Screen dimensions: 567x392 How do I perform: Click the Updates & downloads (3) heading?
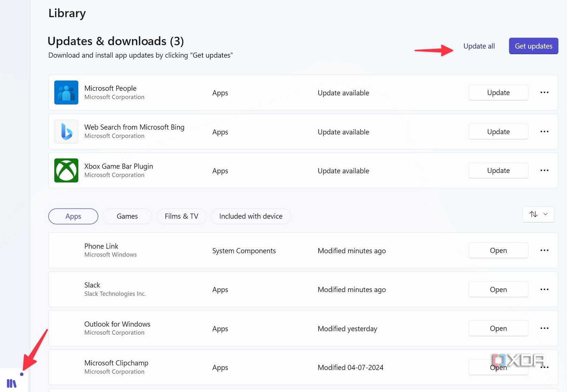116,41
